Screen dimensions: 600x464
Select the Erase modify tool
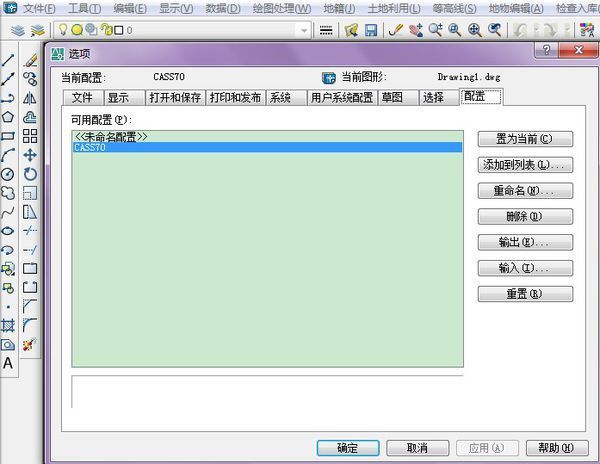click(30, 60)
